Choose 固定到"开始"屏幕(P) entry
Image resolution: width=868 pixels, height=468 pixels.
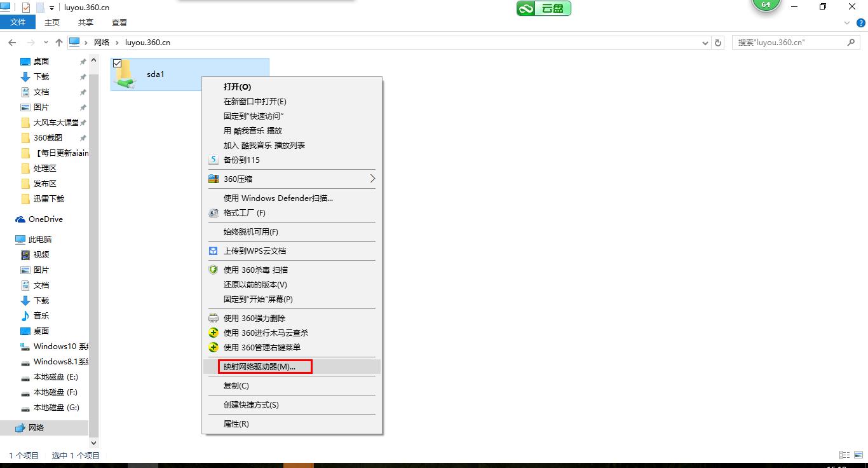click(292, 299)
